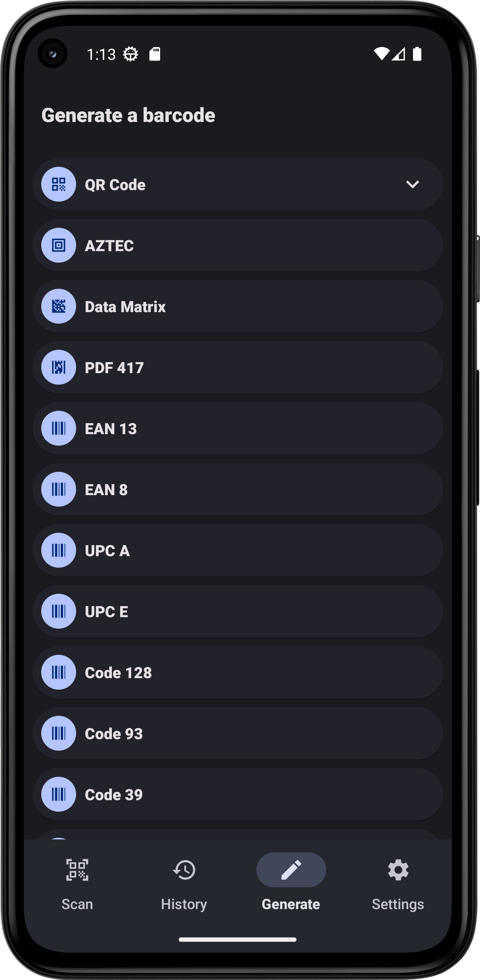
Task: Tap the PDF 417 icon
Action: click(59, 367)
